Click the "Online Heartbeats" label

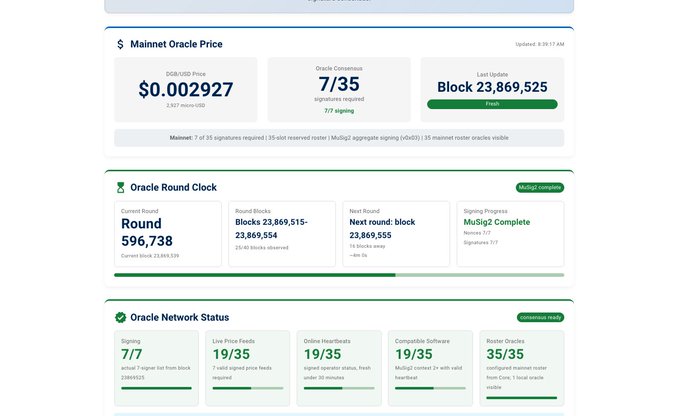click(327, 341)
